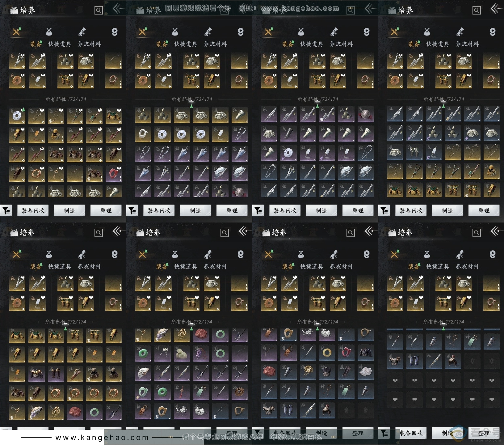Select the purple armor item in the bottom-left panel
This screenshot has width=504, height=445.
[36, 374]
